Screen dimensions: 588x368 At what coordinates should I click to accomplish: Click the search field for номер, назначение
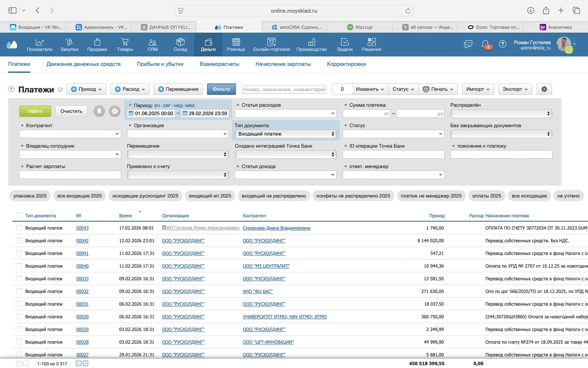pos(284,89)
